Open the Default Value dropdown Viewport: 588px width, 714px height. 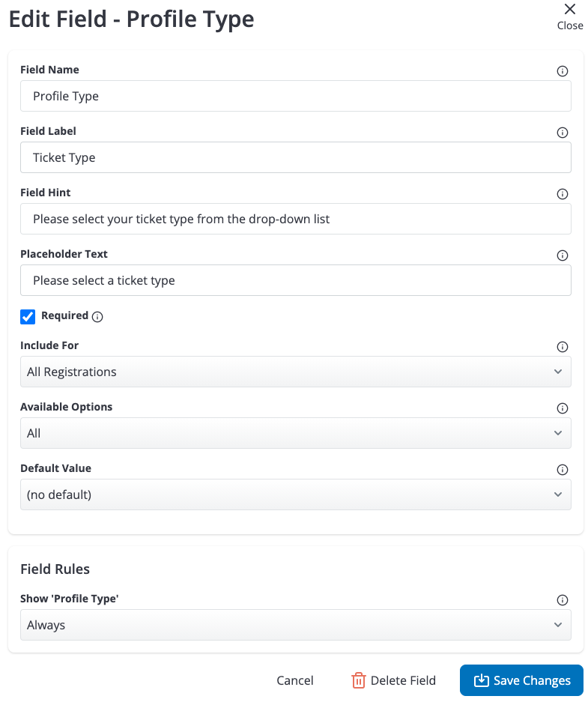point(295,494)
